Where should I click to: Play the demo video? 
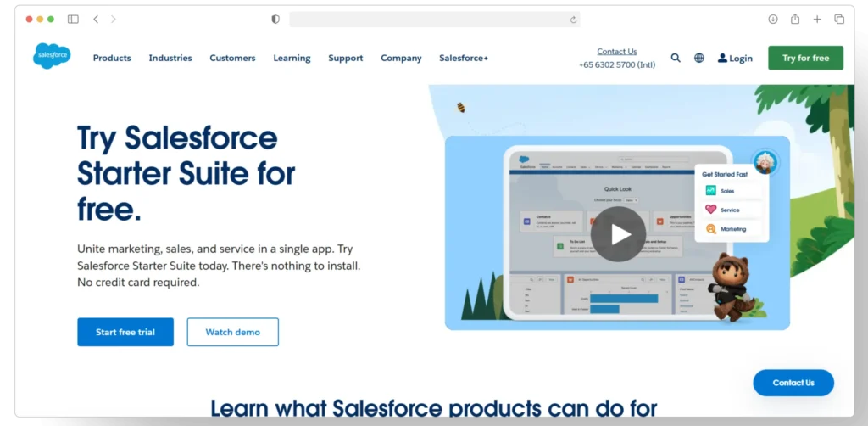618,233
